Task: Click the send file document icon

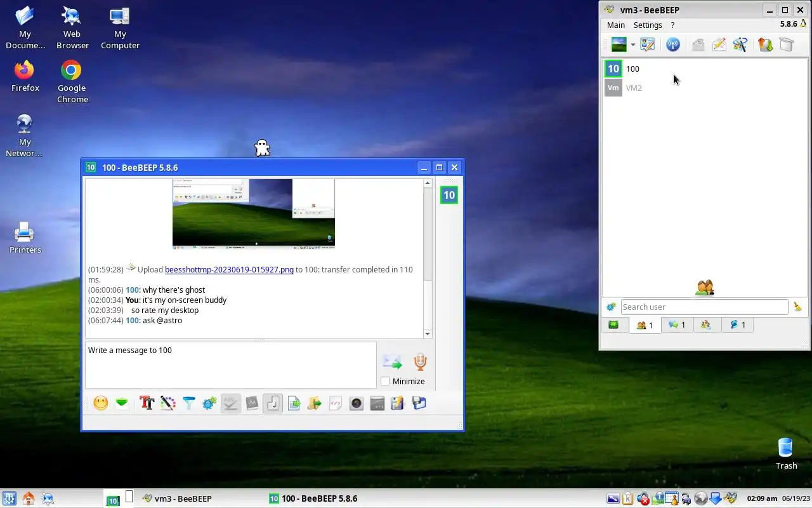Action: coord(294,403)
